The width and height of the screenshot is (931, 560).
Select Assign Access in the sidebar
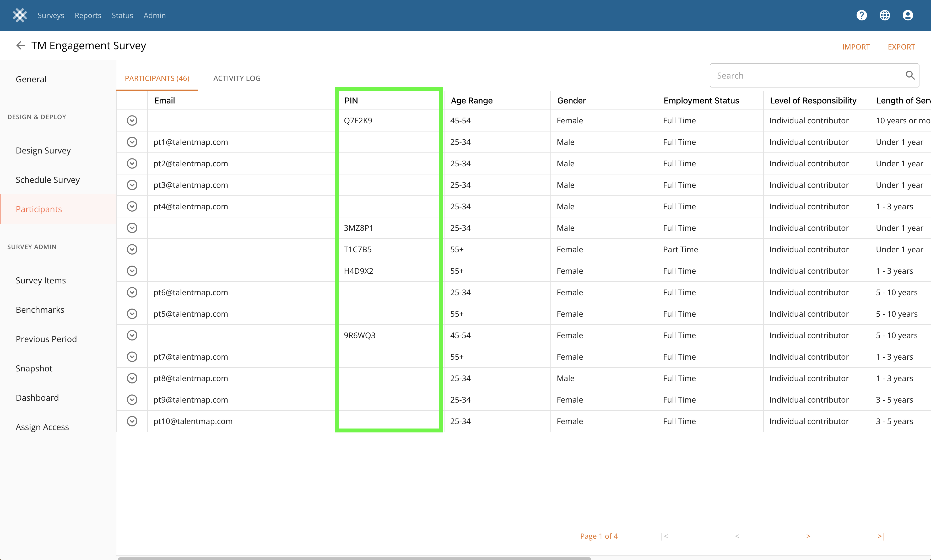42,427
